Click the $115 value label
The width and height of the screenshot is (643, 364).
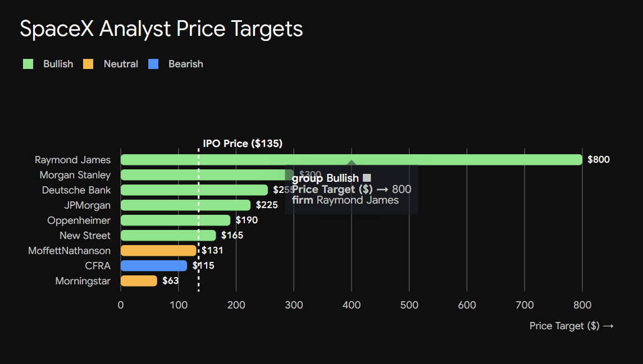203,266
